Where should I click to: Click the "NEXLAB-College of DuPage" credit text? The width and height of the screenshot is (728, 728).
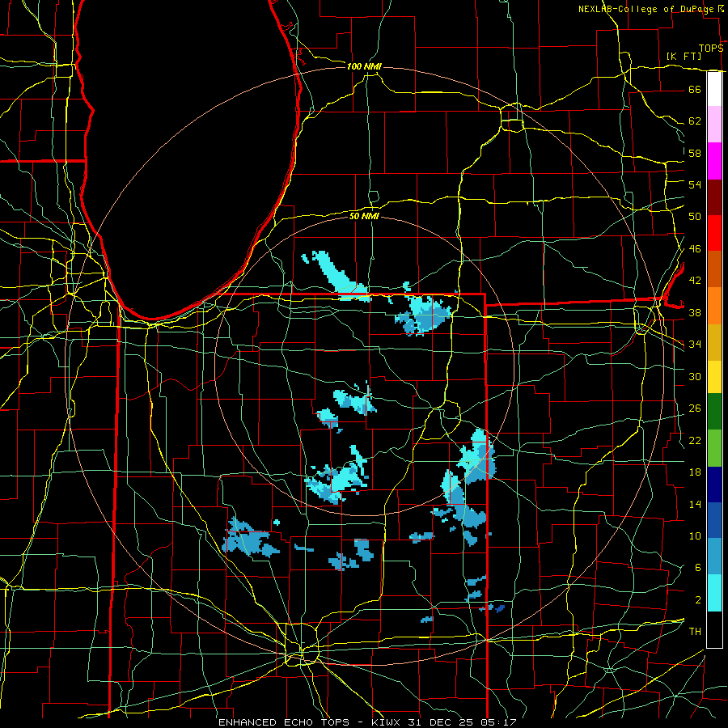coord(645,9)
